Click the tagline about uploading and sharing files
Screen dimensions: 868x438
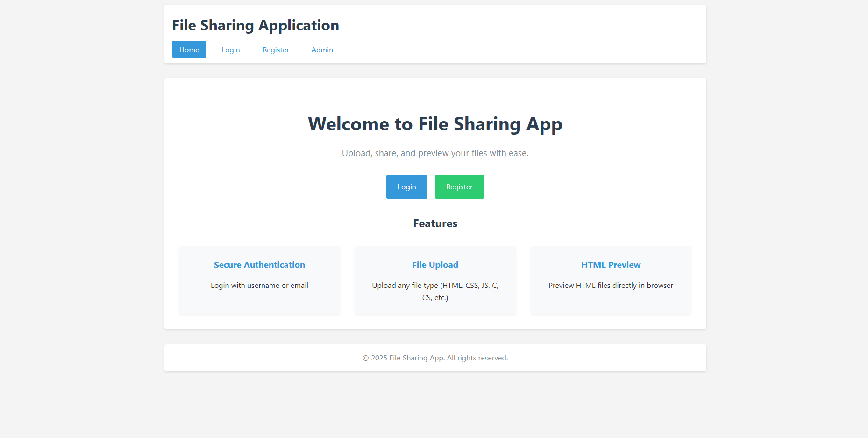435,153
